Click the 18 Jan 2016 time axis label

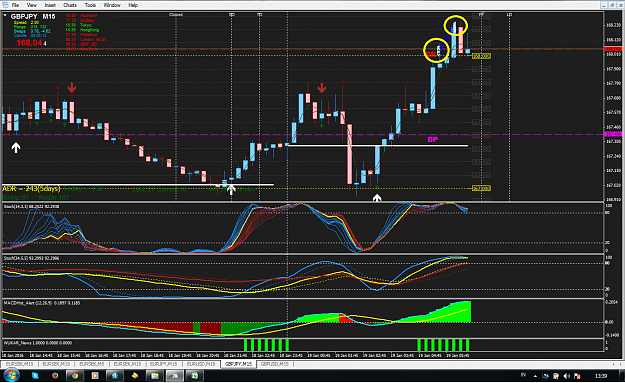13,355
